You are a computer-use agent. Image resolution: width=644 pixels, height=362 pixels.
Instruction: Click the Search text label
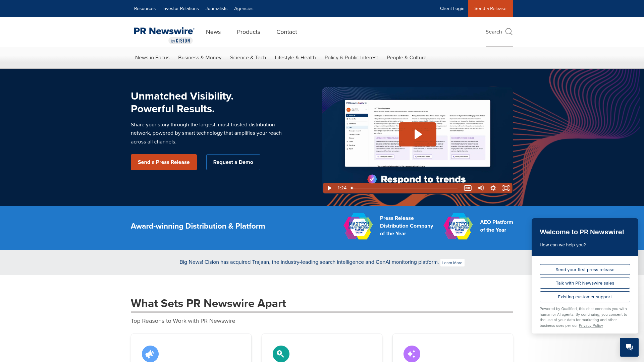click(494, 32)
